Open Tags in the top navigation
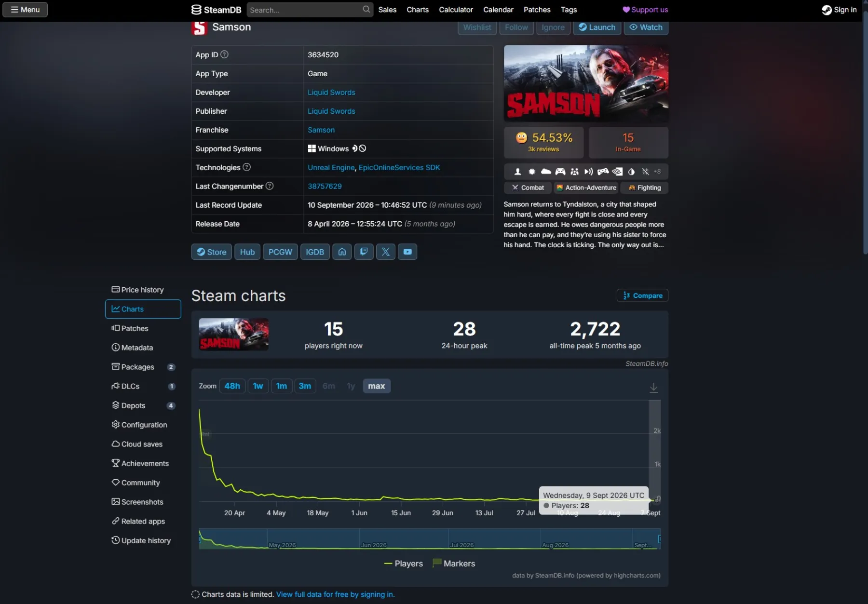 click(x=569, y=10)
